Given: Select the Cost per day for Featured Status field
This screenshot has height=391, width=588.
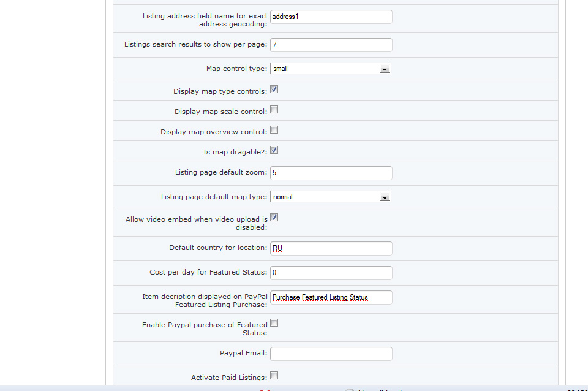Looking at the screenshot, I should (x=331, y=273).
